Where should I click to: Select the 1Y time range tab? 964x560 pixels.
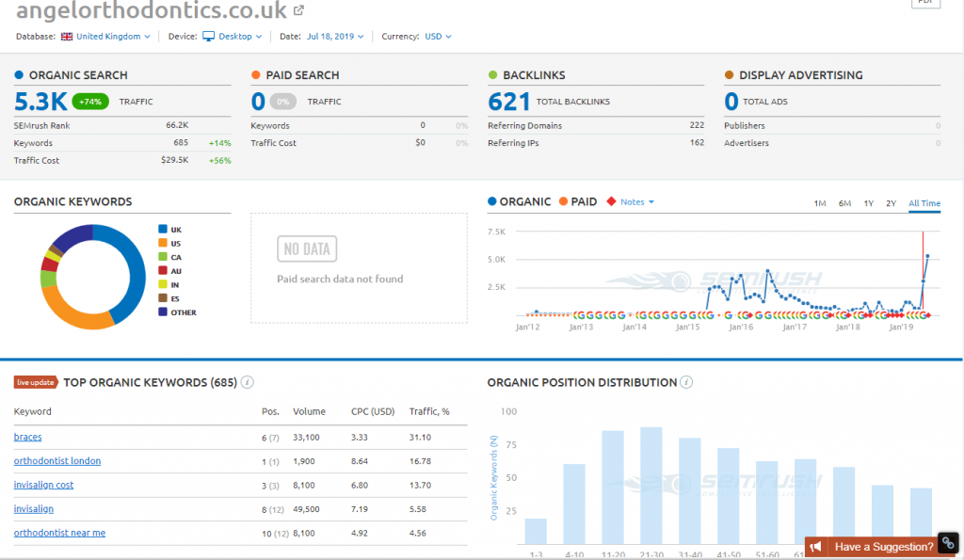click(868, 203)
